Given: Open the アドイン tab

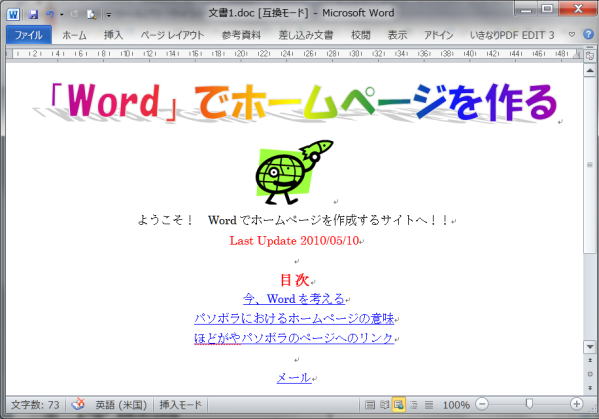Looking at the screenshot, I should pyautogui.click(x=439, y=35).
